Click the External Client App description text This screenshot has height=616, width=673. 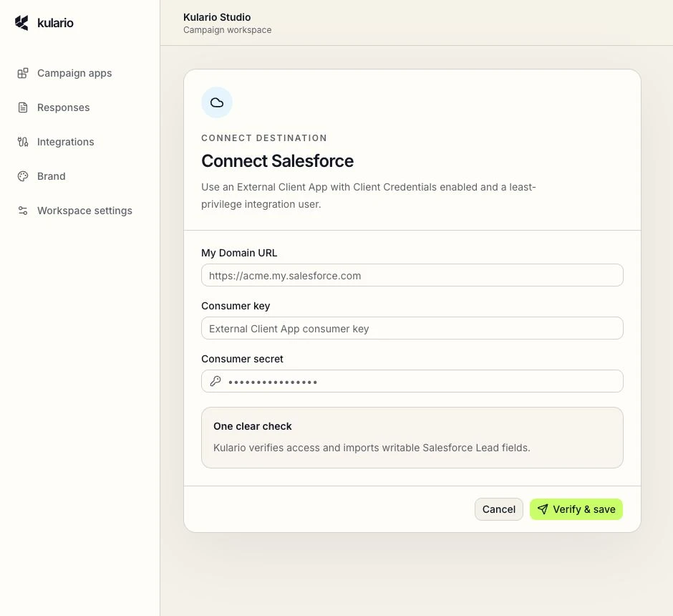(368, 196)
